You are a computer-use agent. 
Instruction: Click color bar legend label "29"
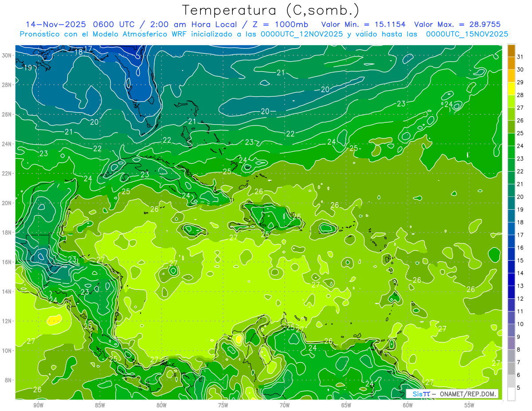point(520,82)
